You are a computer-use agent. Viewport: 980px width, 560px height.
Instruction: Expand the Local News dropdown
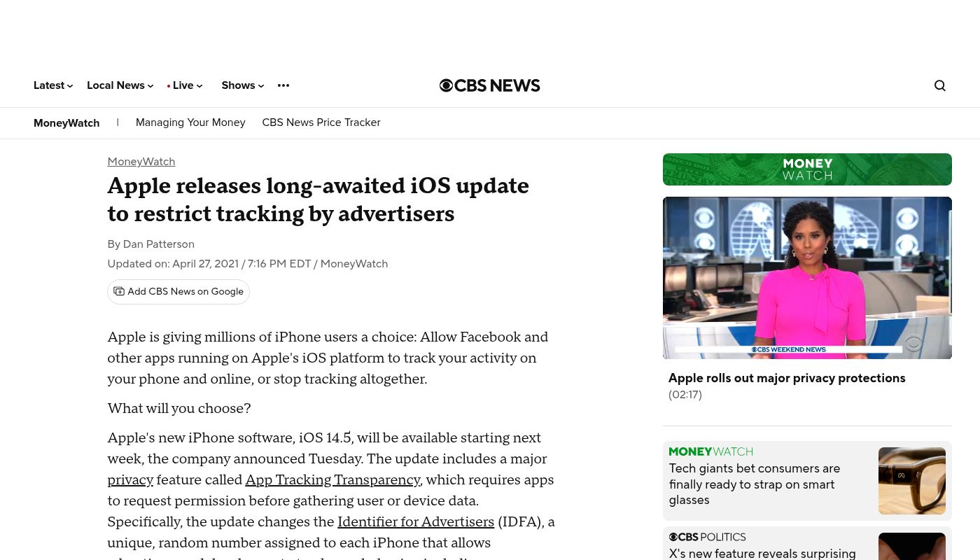click(120, 85)
